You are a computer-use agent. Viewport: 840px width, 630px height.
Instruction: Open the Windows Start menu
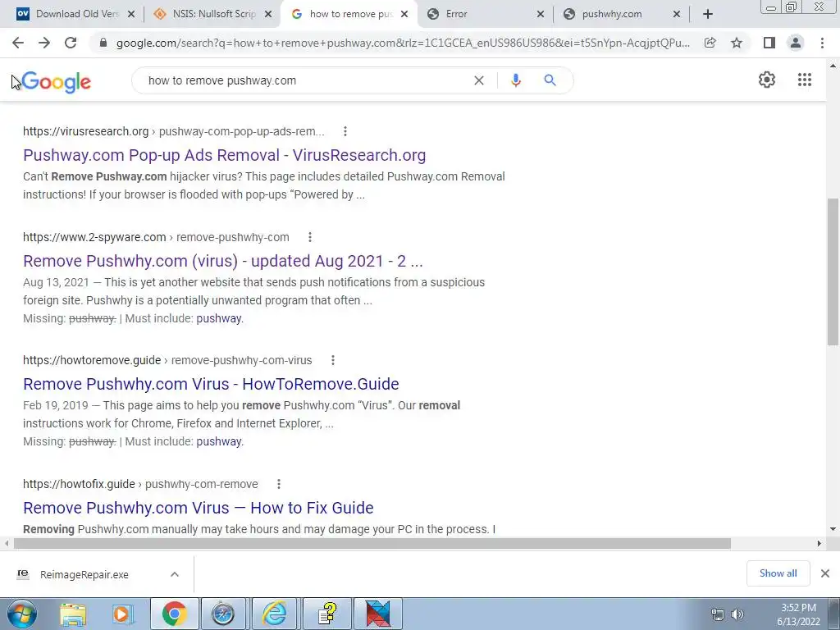[x=21, y=614]
